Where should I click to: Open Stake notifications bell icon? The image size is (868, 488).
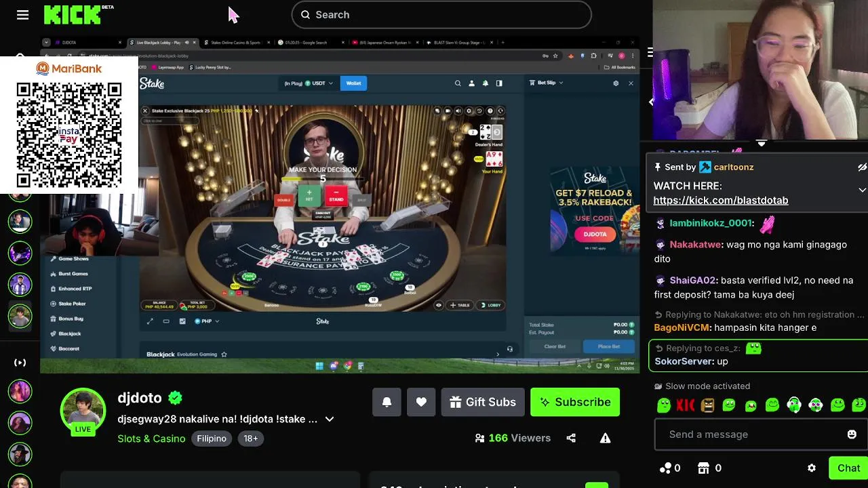(485, 83)
